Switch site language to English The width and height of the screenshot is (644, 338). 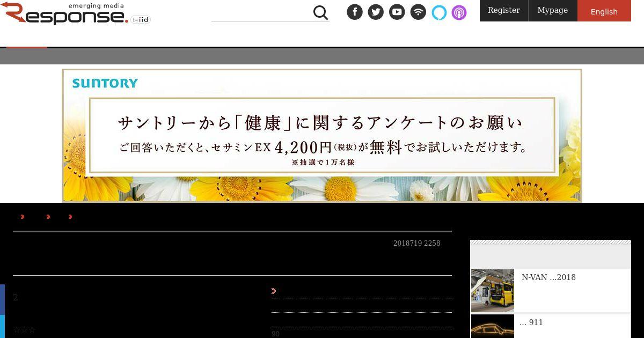(604, 11)
